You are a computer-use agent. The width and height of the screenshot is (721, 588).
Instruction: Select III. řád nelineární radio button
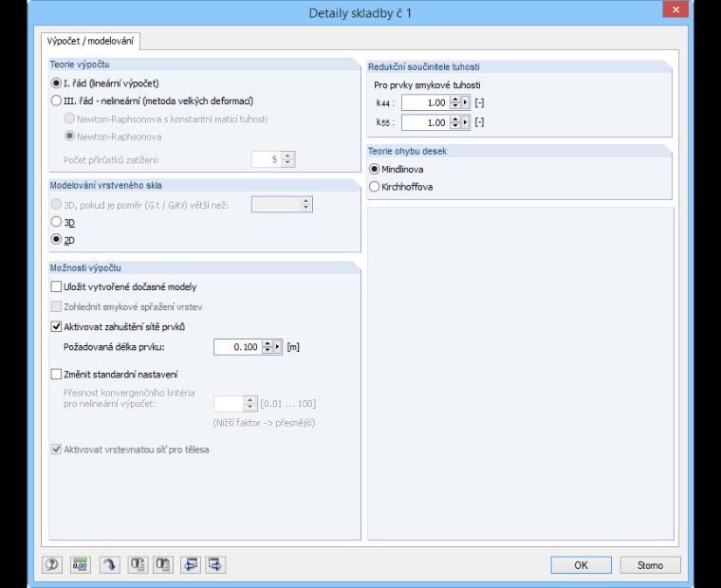[x=56, y=101]
